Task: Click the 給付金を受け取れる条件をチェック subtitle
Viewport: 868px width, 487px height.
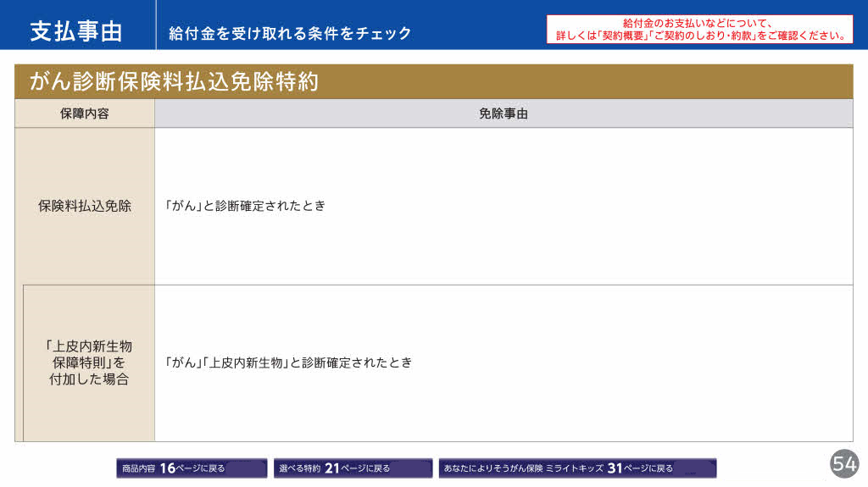Action: [x=290, y=33]
